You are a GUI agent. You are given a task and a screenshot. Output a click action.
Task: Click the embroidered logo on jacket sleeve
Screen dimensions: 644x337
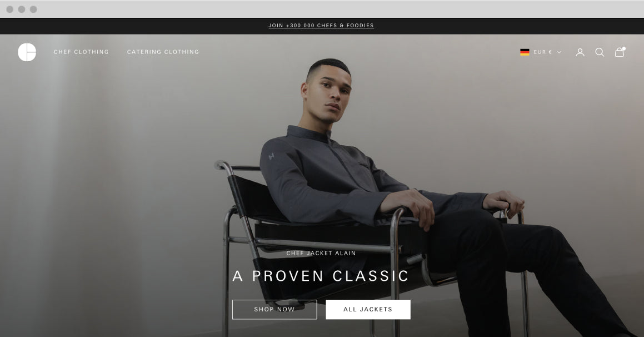tap(271, 156)
